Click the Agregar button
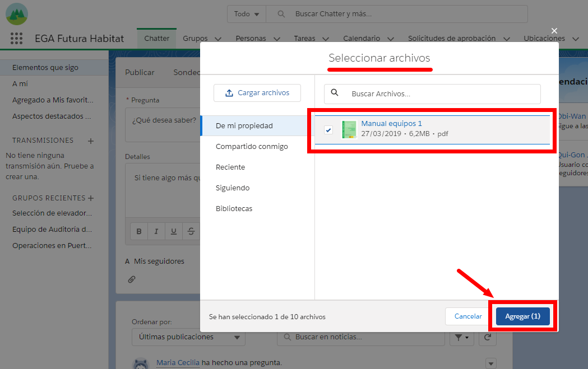 click(x=522, y=316)
